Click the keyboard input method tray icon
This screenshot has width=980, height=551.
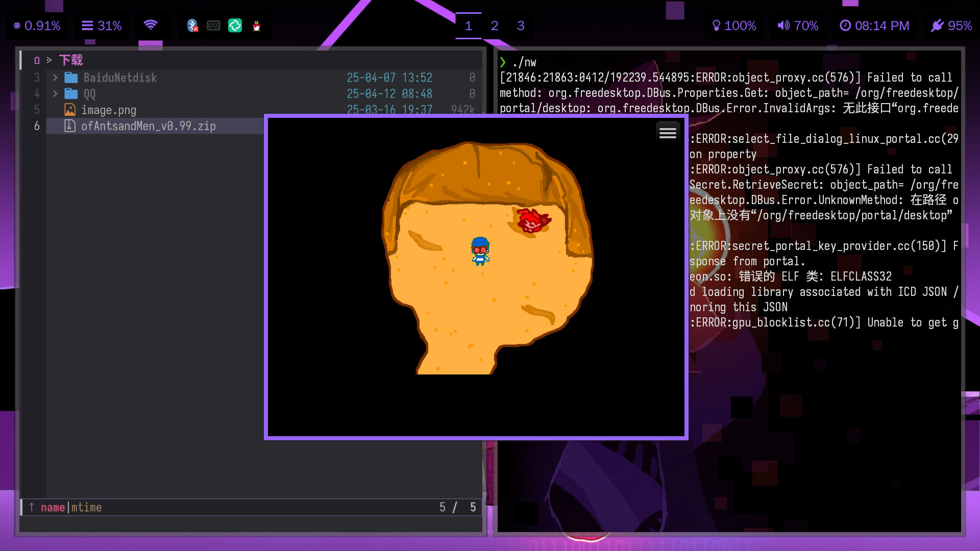point(213,26)
